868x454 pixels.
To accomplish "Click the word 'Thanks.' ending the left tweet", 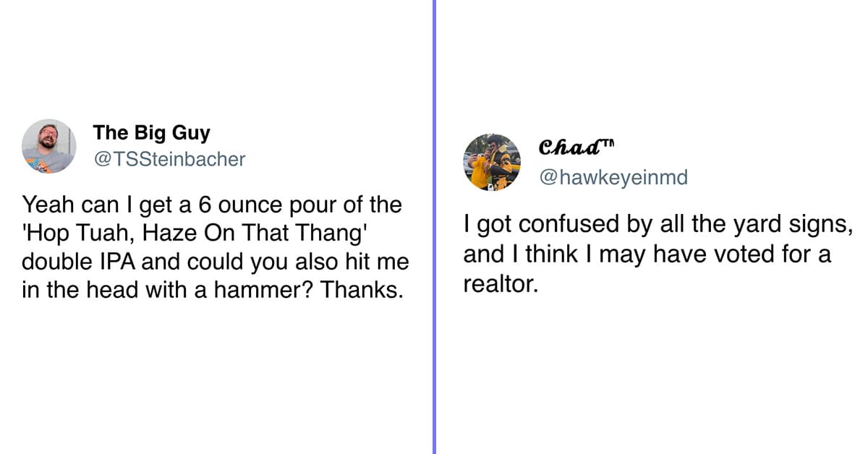I will click(x=361, y=292).
